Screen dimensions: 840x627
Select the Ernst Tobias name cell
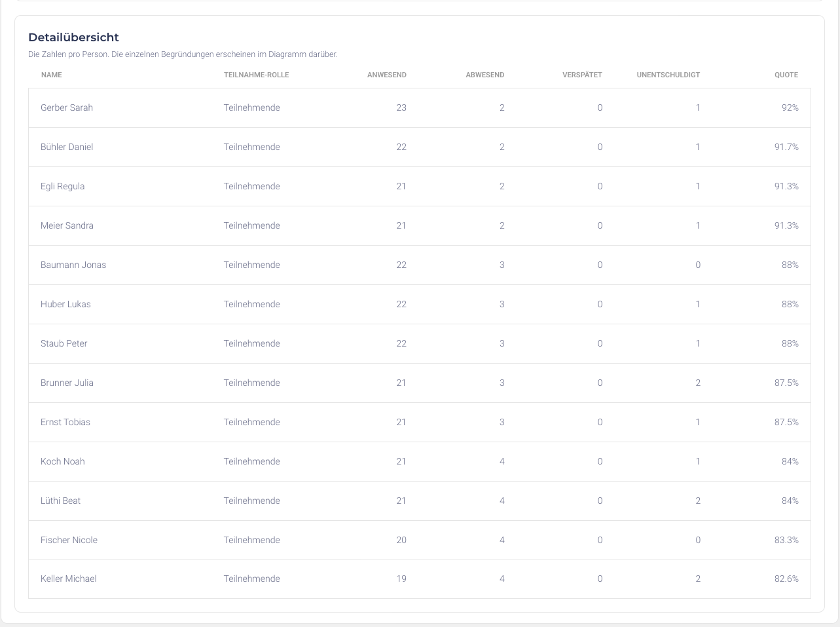click(x=65, y=422)
